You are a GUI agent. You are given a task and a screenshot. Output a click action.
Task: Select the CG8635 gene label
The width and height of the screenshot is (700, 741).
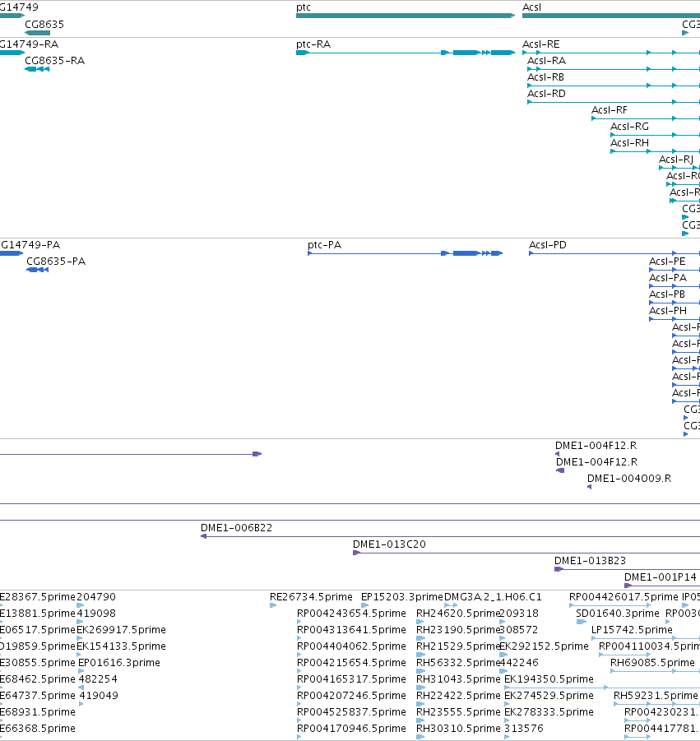pos(44,24)
